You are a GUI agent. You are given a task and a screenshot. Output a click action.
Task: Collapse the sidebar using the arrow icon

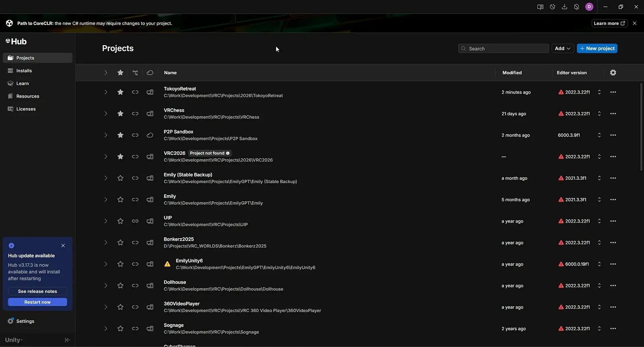pos(68,340)
